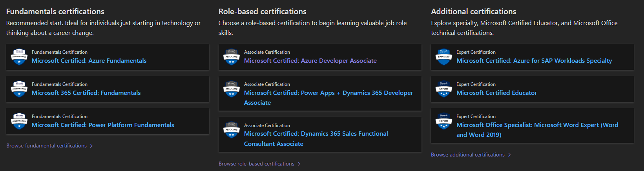Click 'Associate Certification' label above Dynamics 365 Sales
The image size is (644, 171).
click(267, 126)
